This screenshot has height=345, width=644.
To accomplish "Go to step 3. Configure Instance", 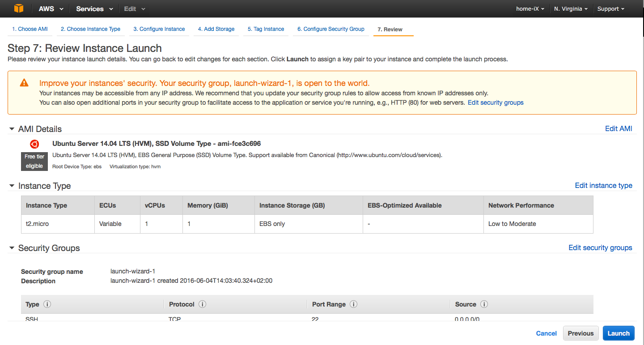I will pos(159,29).
